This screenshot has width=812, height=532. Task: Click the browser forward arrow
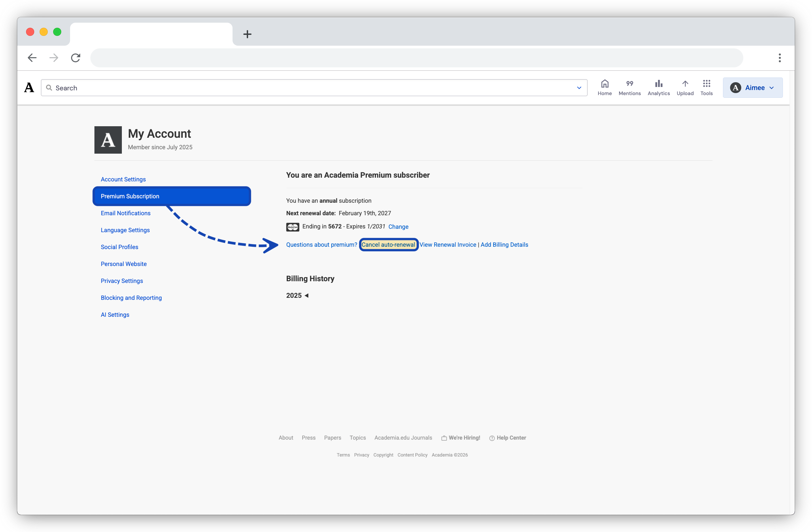point(53,58)
